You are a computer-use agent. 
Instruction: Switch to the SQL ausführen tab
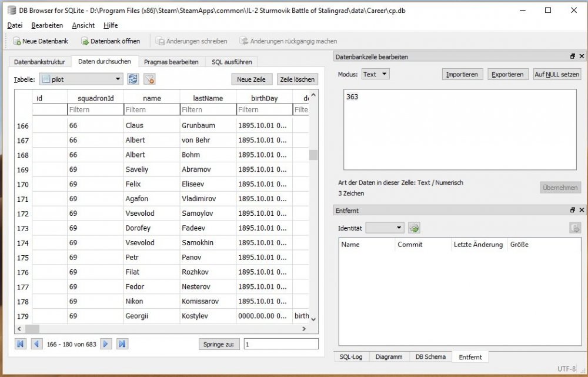[232, 62]
